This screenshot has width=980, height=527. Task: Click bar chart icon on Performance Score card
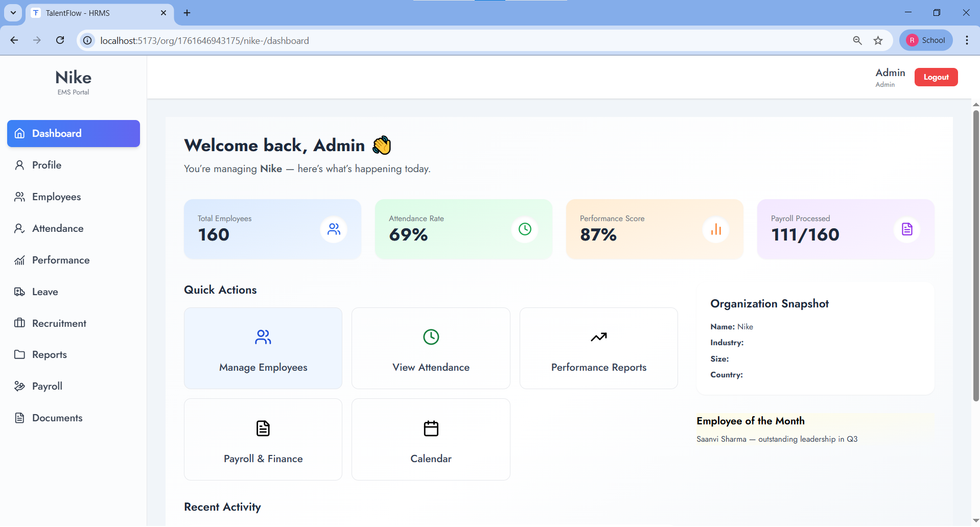[716, 229]
